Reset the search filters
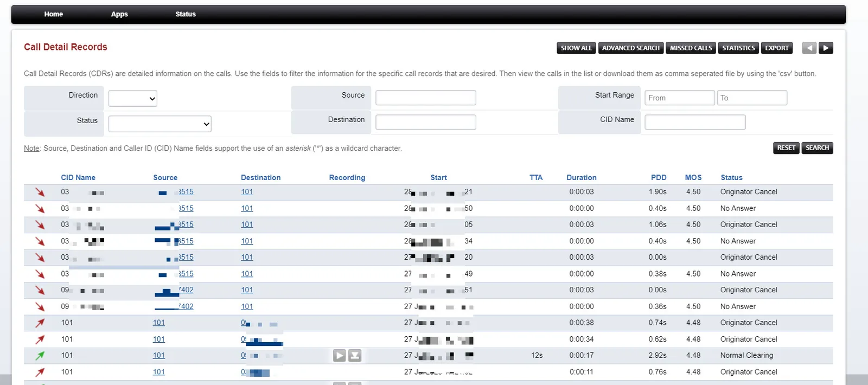 click(786, 147)
